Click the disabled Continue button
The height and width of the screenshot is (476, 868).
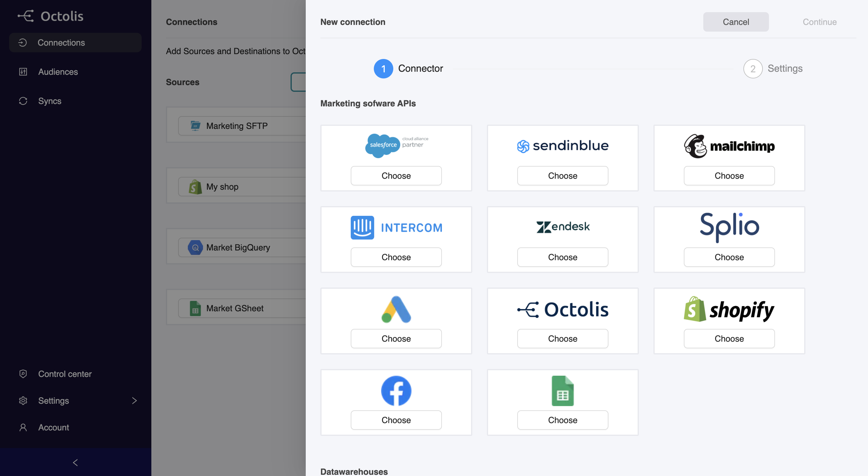tap(819, 22)
